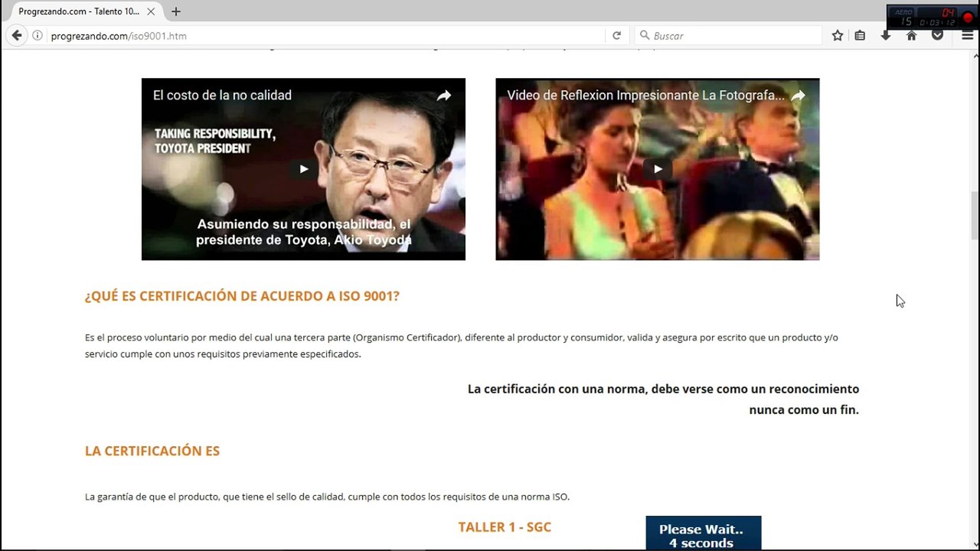Click the TALLER 1 - SGC heading
Viewport: 980px width, 551px height.
click(505, 527)
